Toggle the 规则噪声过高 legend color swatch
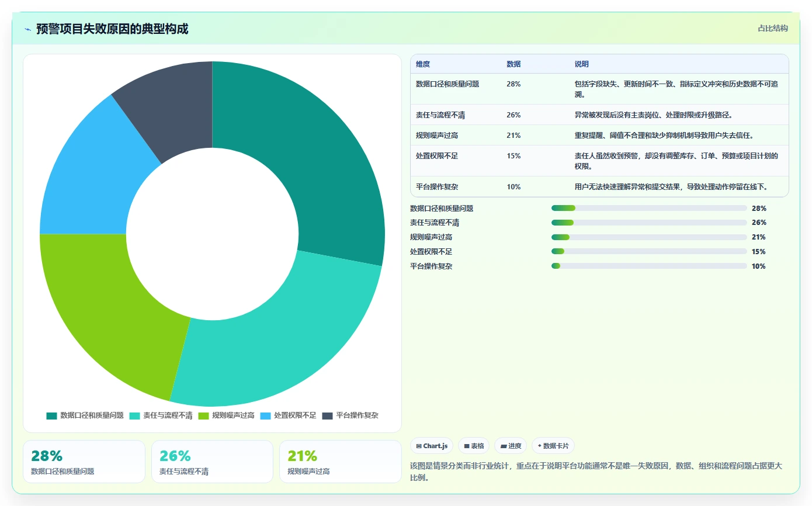 [203, 415]
